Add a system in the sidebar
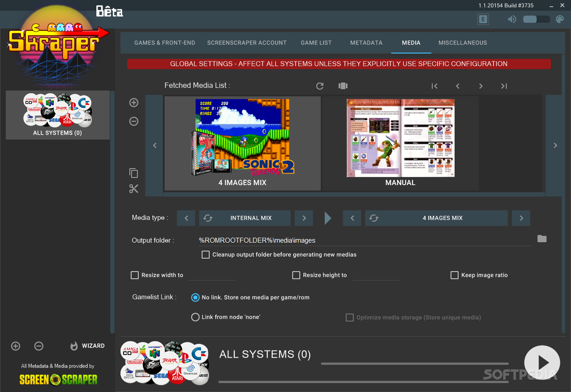 click(16, 346)
